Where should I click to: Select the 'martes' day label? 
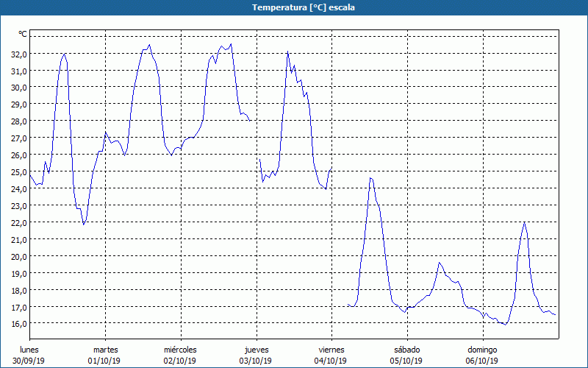pos(106,350)
